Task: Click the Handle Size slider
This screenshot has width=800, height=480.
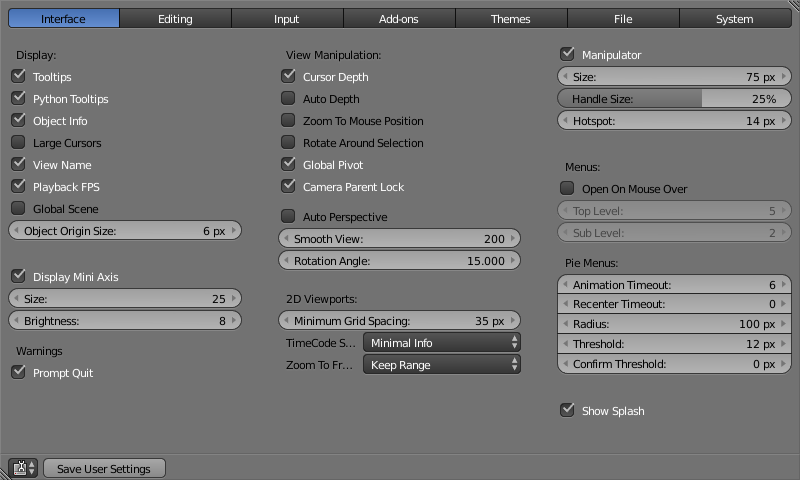Action: 674,99
